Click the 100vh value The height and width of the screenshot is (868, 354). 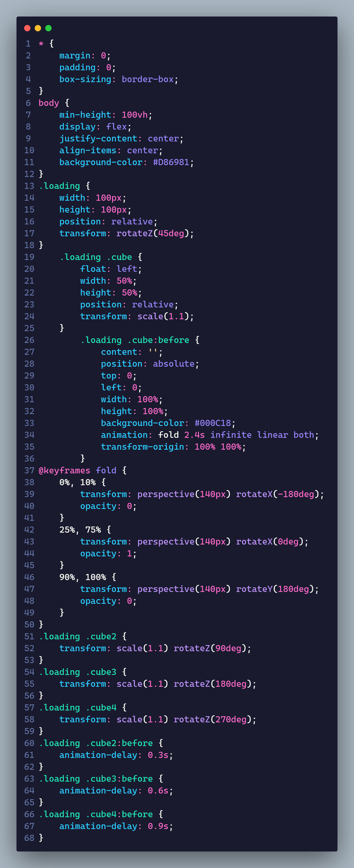pyautogui.click(x=135, y=115)
